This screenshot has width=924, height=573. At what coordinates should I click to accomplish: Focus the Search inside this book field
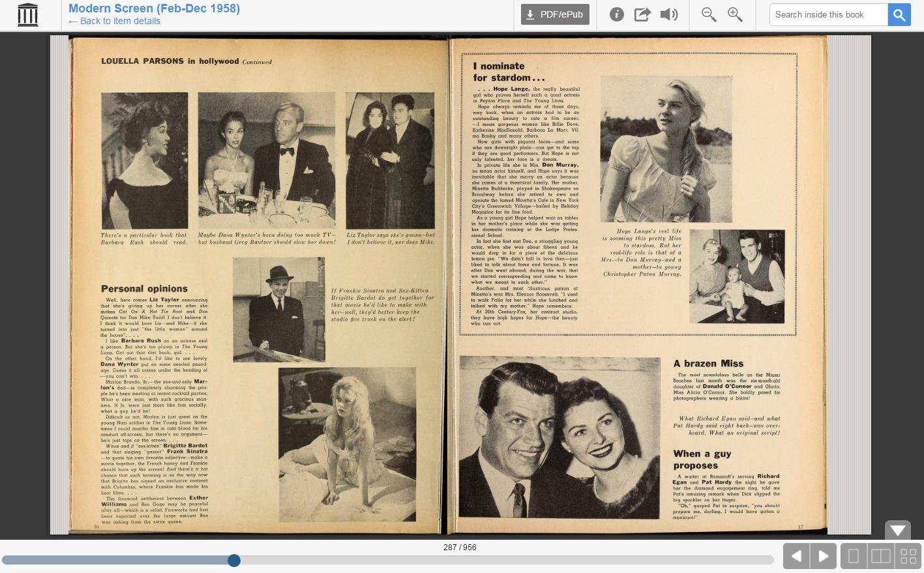pyautogui.click(x=829, y=14)
